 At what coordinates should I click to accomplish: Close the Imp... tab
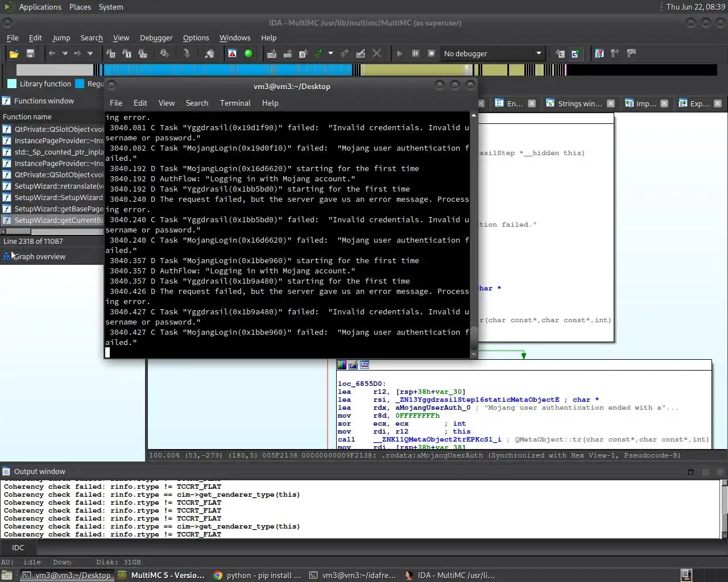665,103
